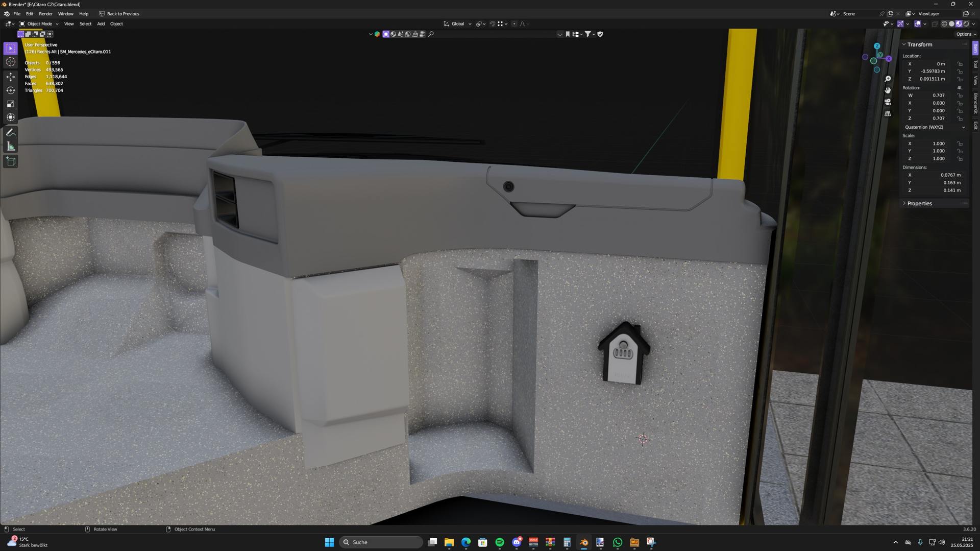Open the viewport Object menu
Viewport: 980px width, 551px height.
tap(116, 24)
